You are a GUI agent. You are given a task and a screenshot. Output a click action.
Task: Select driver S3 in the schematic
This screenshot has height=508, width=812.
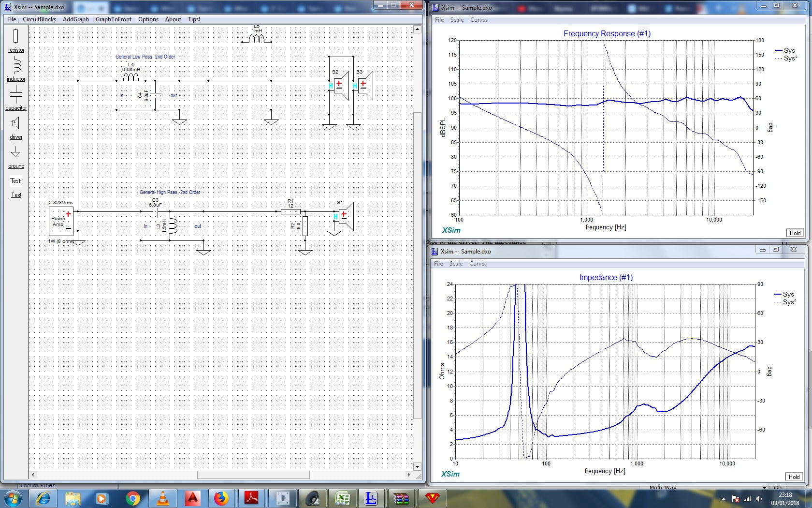pyautogui.click(x=365, y=86)
